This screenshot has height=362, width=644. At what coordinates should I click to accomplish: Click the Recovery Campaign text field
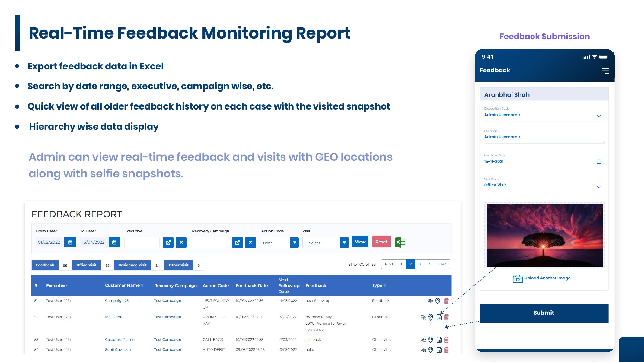point(211,243)
